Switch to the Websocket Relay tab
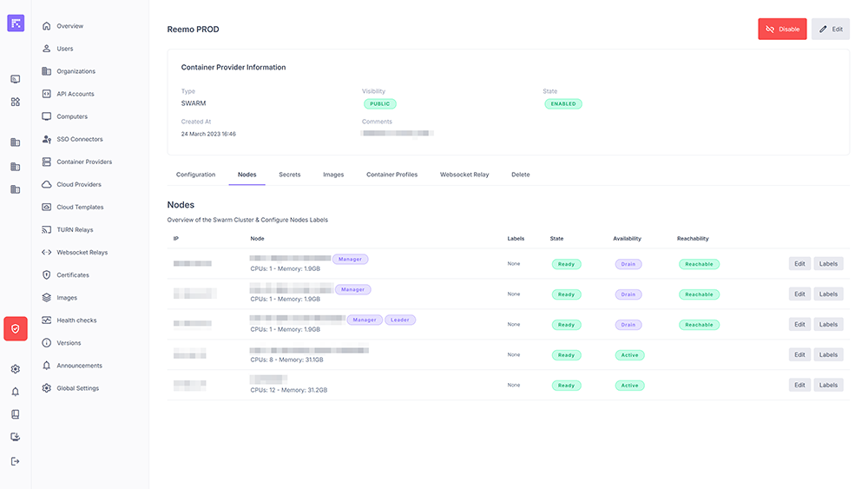The image size is (868, 489). 464,175
